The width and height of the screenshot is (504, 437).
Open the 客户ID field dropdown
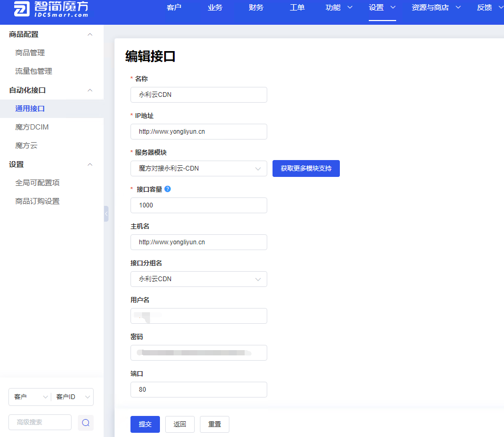pos(73,397)
